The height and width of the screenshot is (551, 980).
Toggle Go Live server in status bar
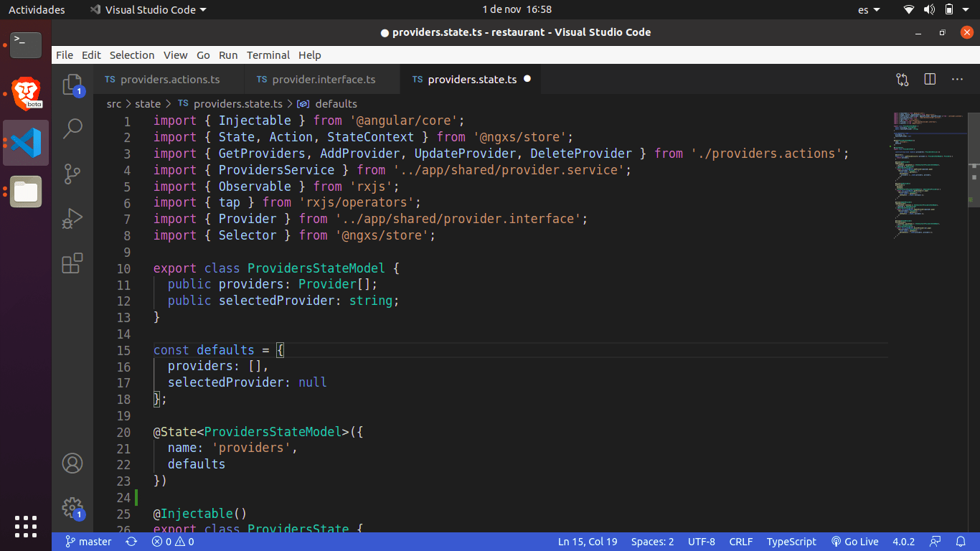tap(854, 542)
